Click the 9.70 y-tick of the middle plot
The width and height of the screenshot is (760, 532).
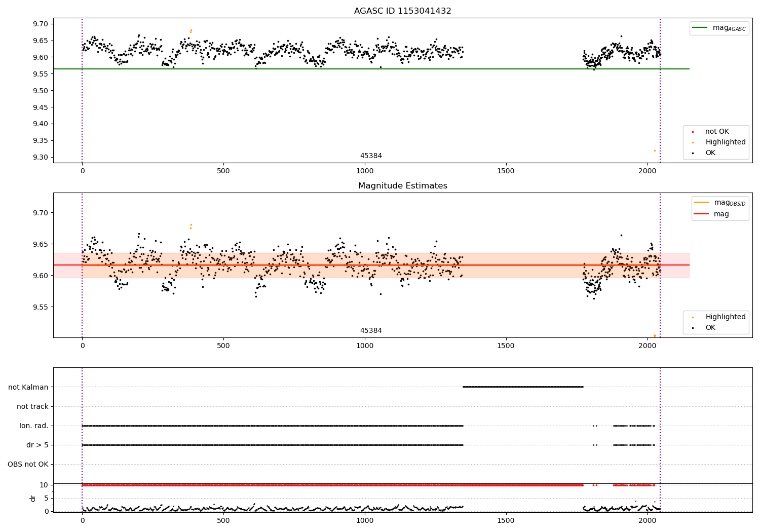click(41, 213)
